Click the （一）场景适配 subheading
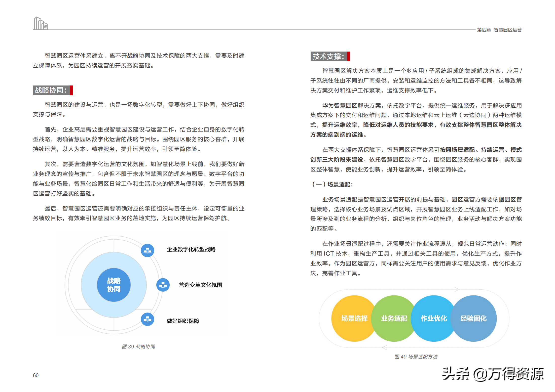 coord(332,184)
